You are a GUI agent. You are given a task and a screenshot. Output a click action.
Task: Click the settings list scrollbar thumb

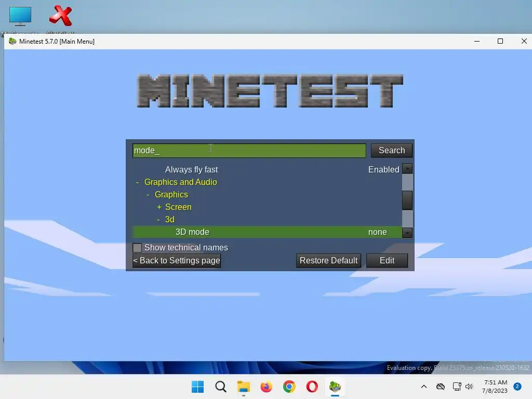(407, 200)
